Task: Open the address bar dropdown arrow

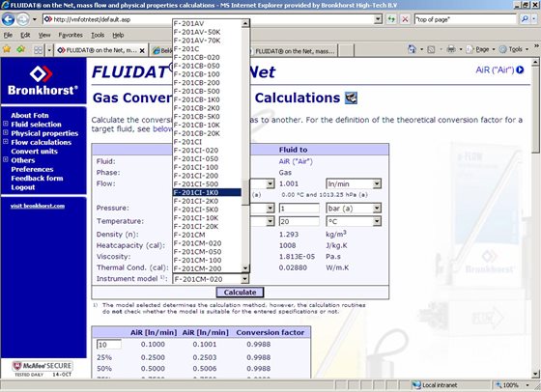Action: pos(378,19)
